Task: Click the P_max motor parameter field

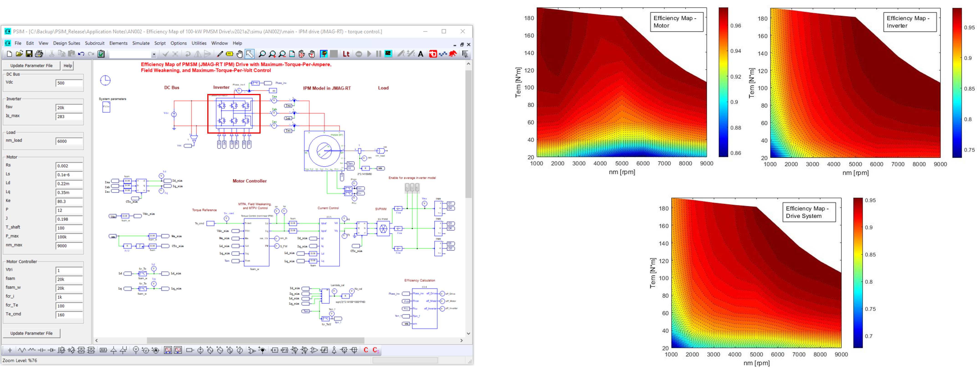Action: (x=69, y=237)
